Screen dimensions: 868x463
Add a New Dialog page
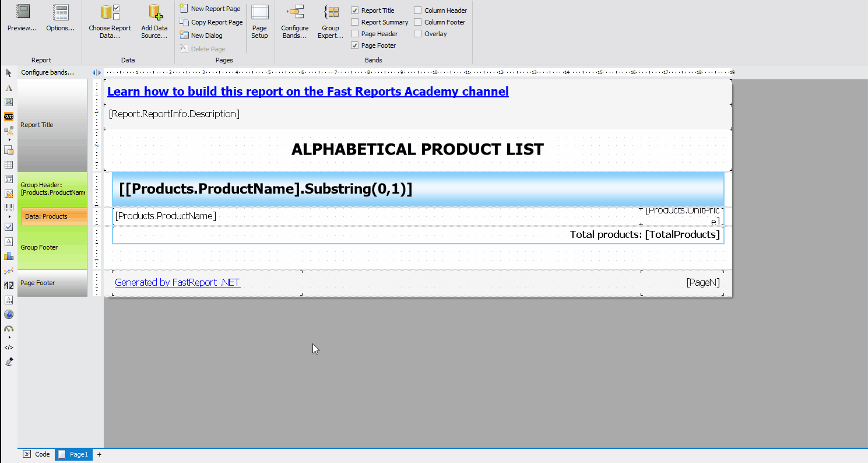(202, 36)
